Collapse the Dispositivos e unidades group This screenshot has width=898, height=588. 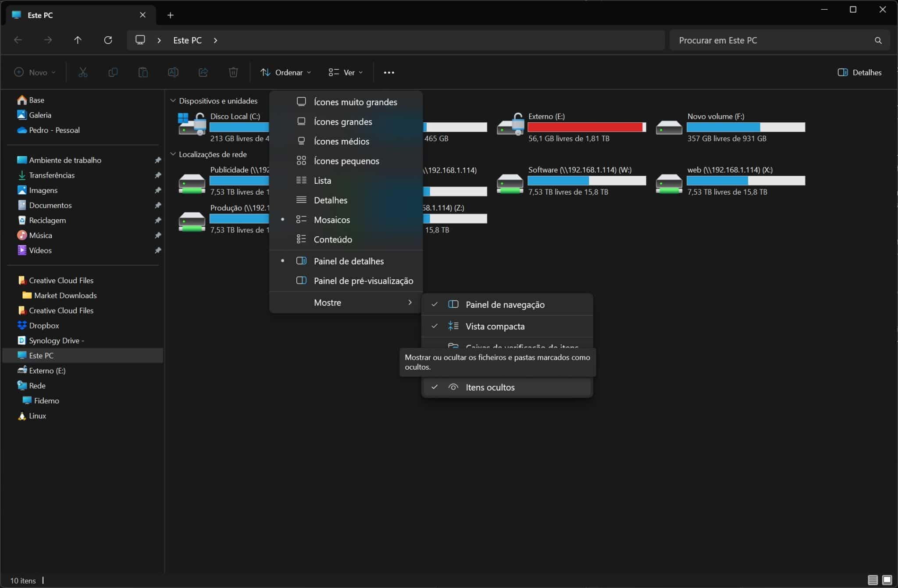click(x=173, y=101)
